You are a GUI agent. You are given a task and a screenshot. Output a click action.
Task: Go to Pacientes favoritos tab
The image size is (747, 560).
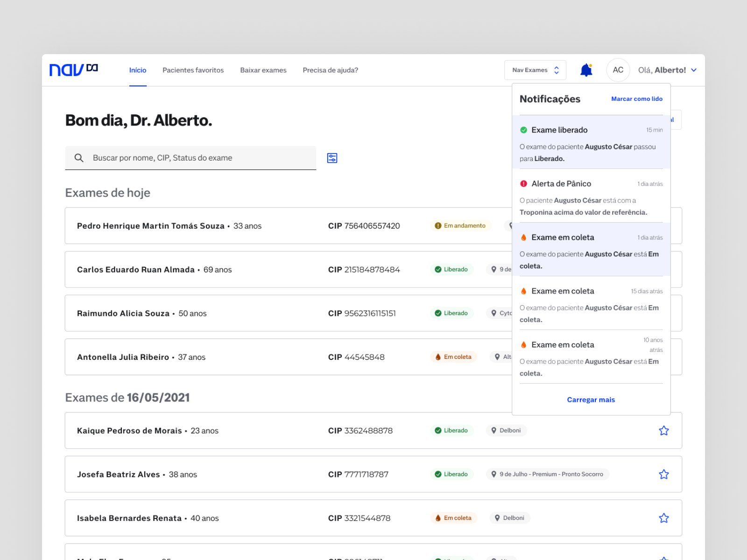pos(193,70)
